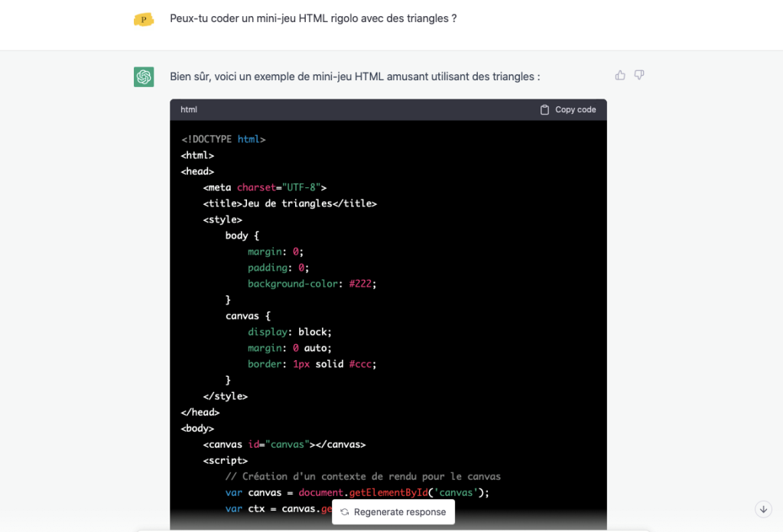This screenshot has height=532, width=783.
Task: Click the thumbs down feedback icon
Action: point(638,76)
